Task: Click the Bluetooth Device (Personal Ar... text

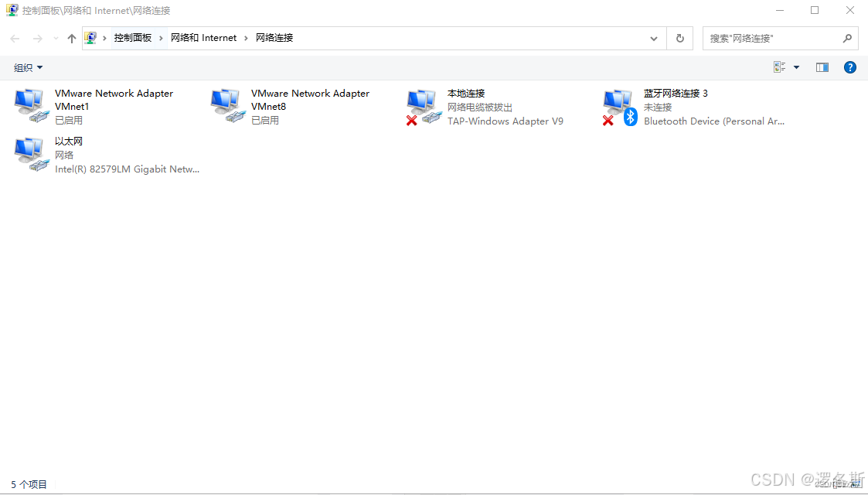Action: [714, 121]
